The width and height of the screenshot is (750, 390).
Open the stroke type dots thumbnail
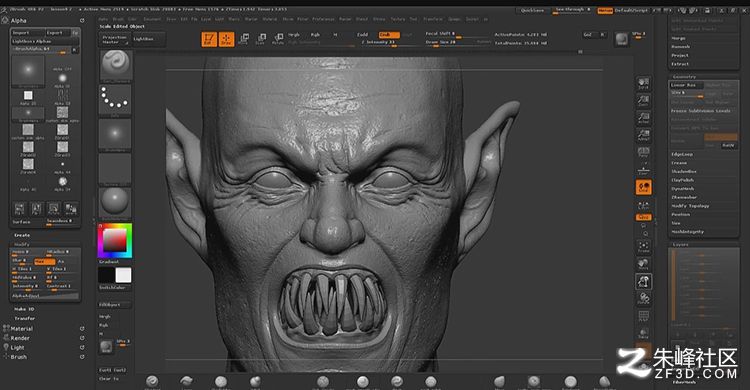(115, 100)
